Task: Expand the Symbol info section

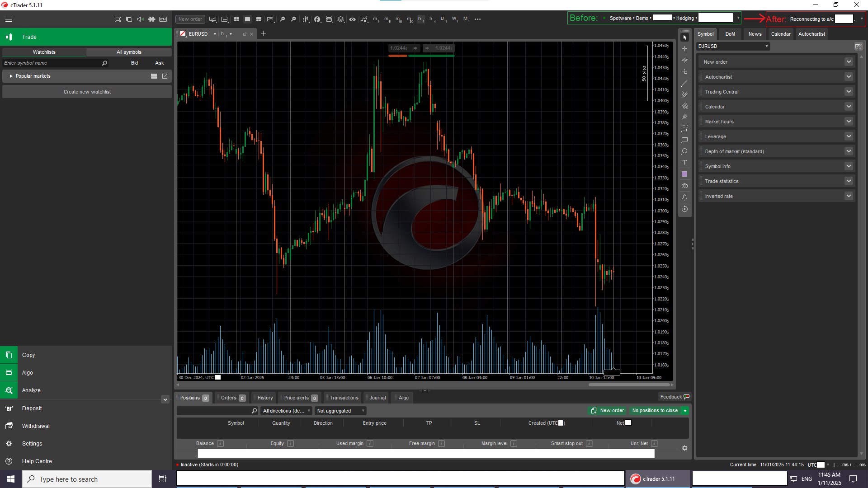Action: click(849, 166)
